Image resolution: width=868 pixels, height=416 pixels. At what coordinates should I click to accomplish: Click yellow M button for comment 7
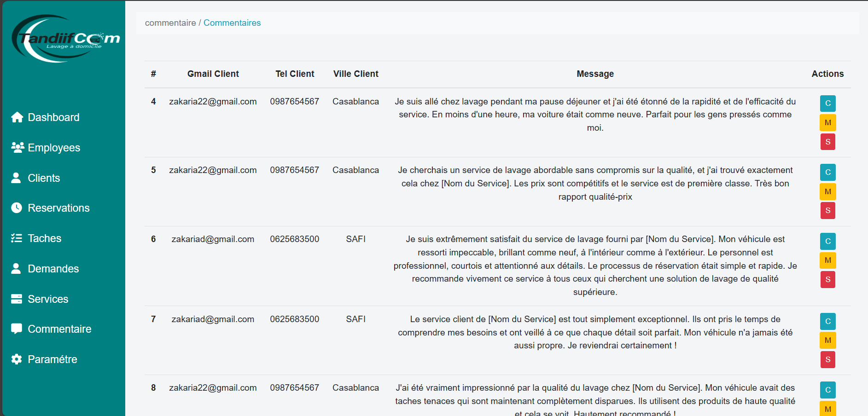click(828, 340)
